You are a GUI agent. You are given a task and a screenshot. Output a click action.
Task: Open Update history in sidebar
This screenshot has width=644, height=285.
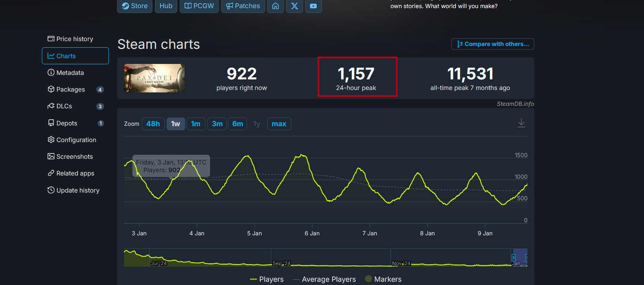(x=75, y=190)
